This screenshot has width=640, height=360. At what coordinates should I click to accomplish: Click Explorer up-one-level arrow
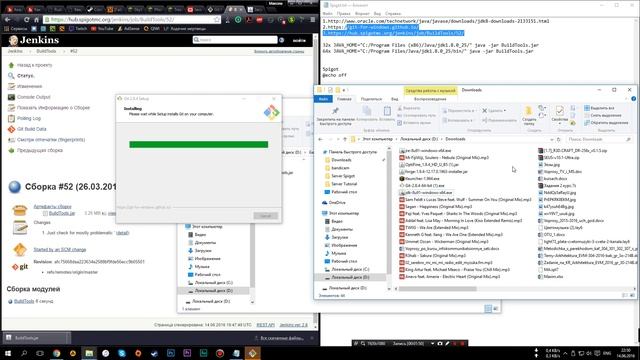tap(345, 139)
